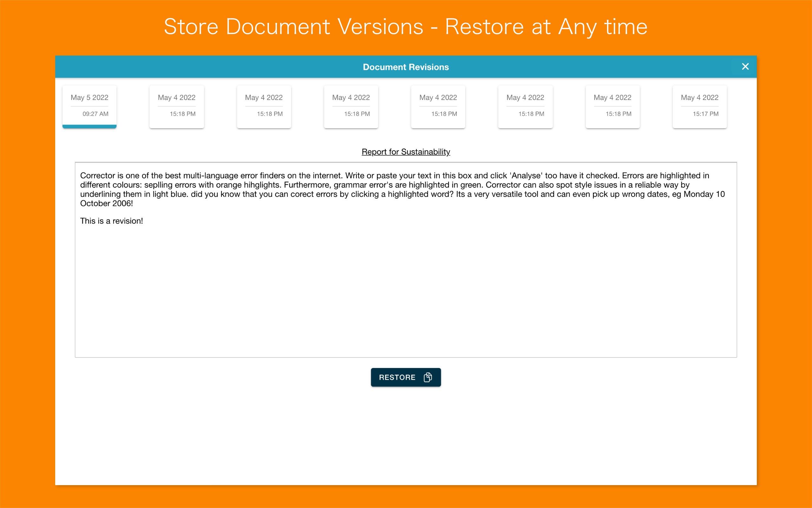The width and height of the screenshot is (812, 508).
Task: Click the 'This is a revision!' line
Action: (111, 221)
